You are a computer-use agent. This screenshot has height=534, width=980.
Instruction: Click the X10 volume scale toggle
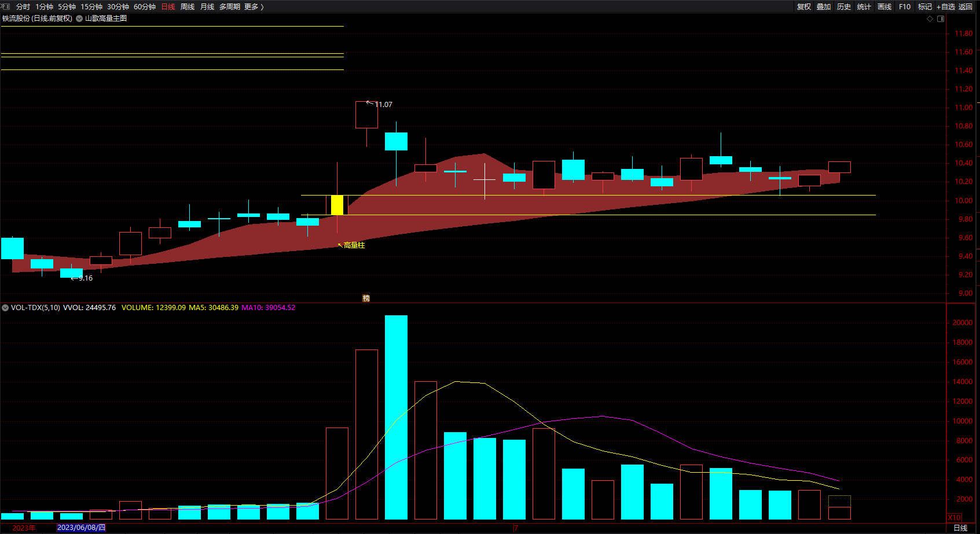tap(954, 517)
